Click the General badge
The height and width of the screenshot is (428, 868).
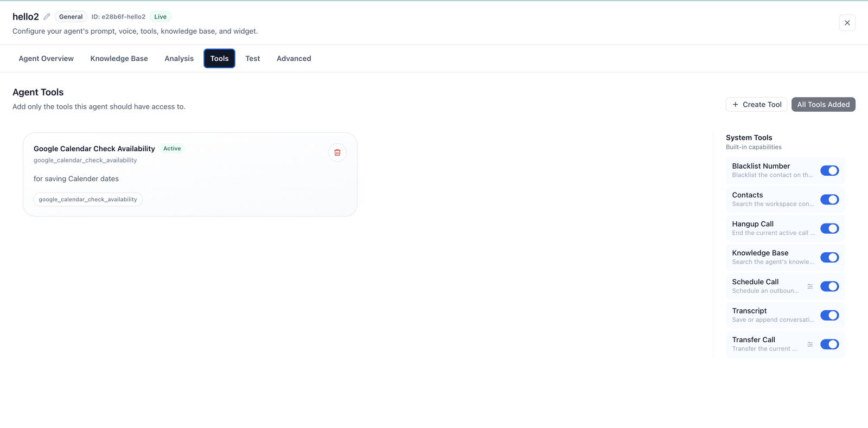tap(71, 17)
